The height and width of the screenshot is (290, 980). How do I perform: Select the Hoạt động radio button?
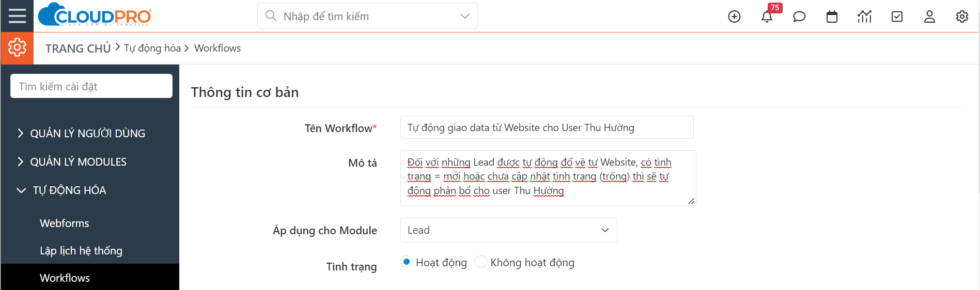(407, 262)
